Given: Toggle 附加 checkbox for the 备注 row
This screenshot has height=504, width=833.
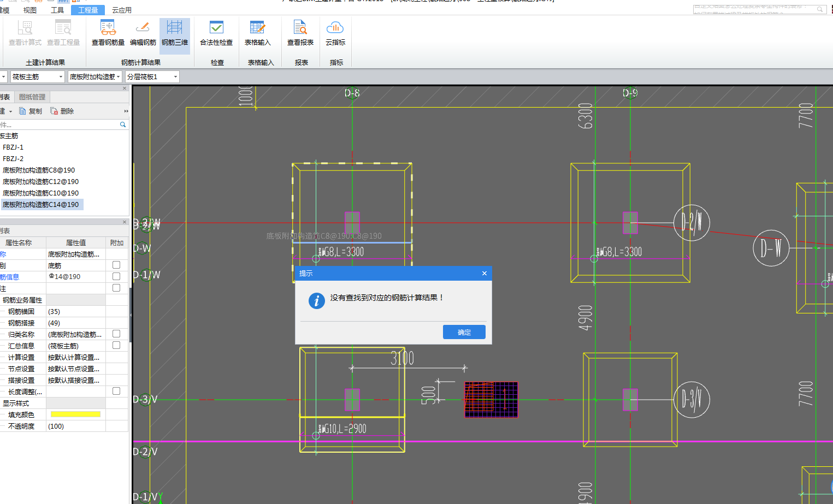Looking at the screenshot, I should coord(116,288).
